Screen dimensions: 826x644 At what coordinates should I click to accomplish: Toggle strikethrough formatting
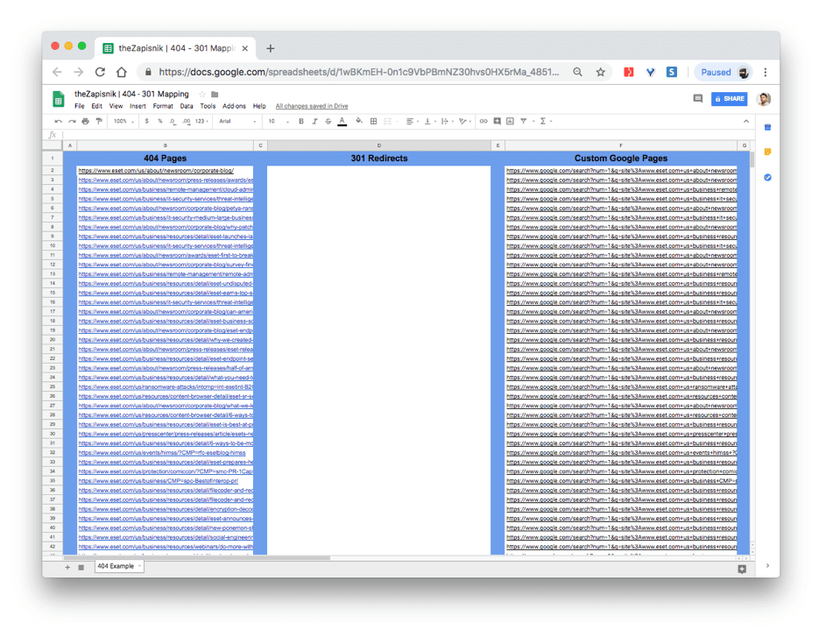(x=328, y=121)
